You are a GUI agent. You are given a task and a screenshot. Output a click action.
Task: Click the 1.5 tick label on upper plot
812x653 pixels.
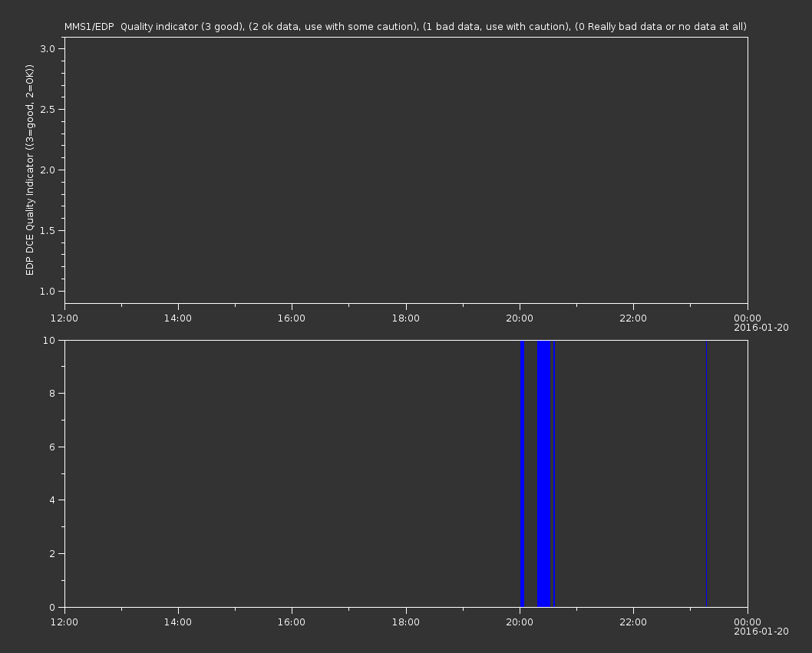pos(47,231)
